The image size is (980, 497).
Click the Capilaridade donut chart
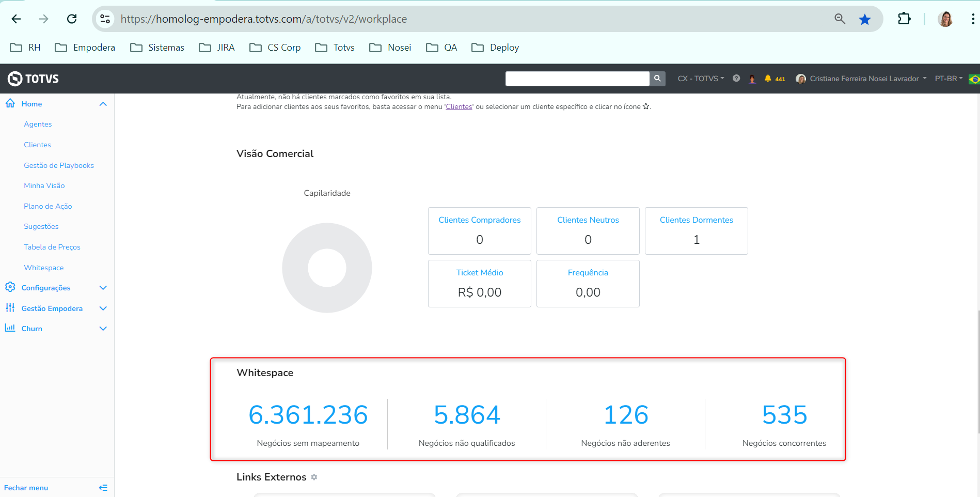pos(327,268)
